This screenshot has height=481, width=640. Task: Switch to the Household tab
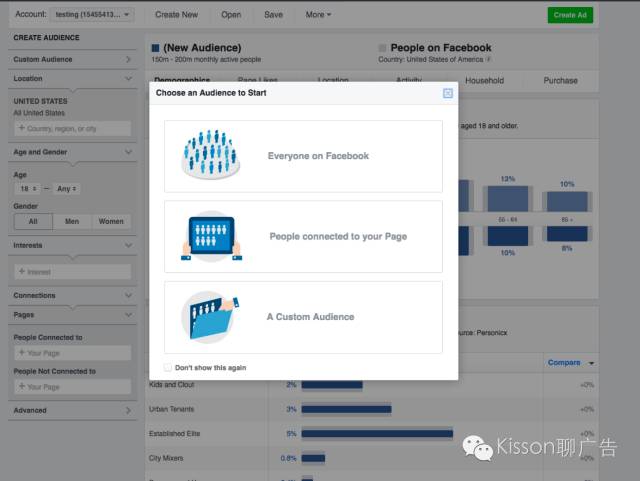coord(484,80)
